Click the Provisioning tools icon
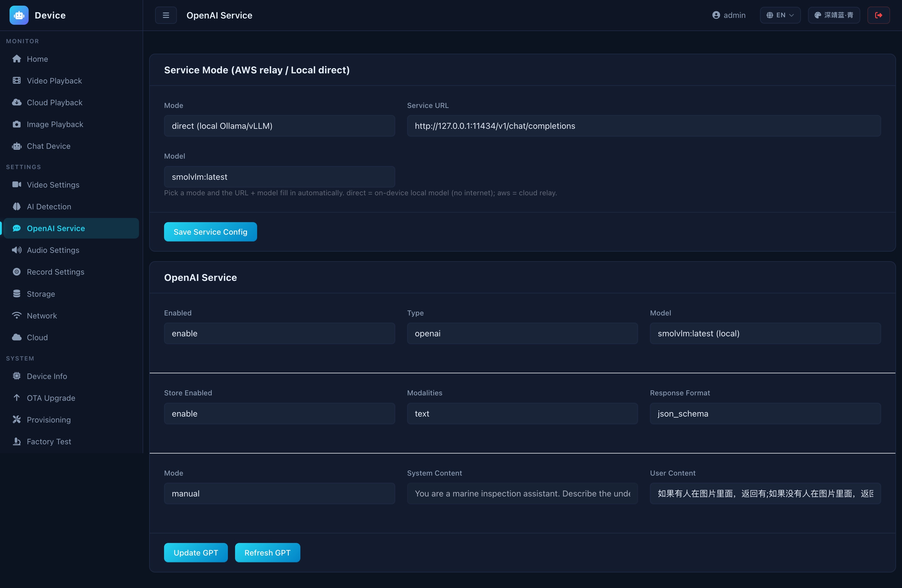Screen dimensions: 902x588 17,420
